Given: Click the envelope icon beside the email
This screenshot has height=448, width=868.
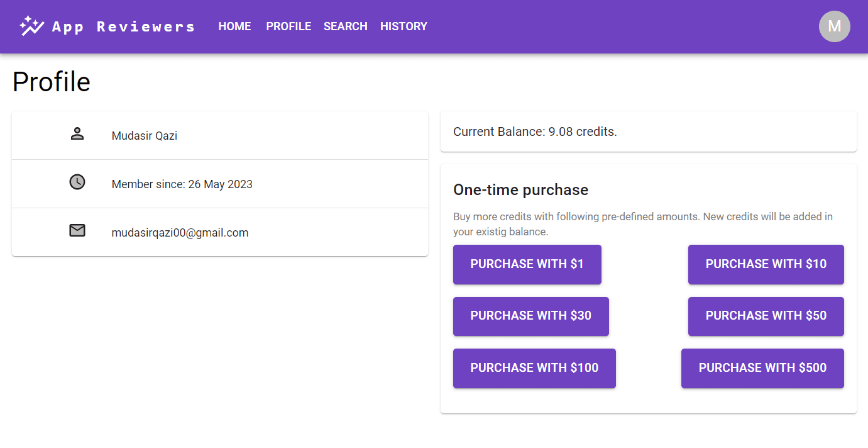Looking at the screenshot, I should tap(77, 231).
